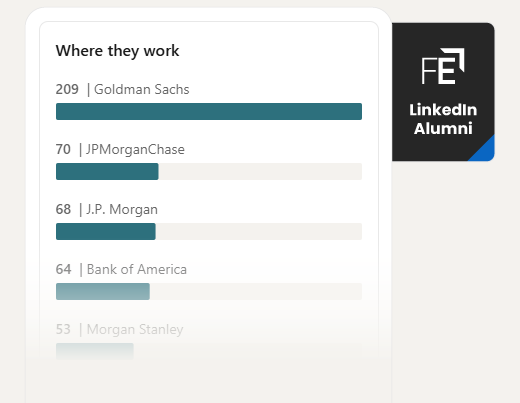This screenshot has height=403, width=520.
Task: Select the Goldman Sachs bar
Action: point(209,111)
